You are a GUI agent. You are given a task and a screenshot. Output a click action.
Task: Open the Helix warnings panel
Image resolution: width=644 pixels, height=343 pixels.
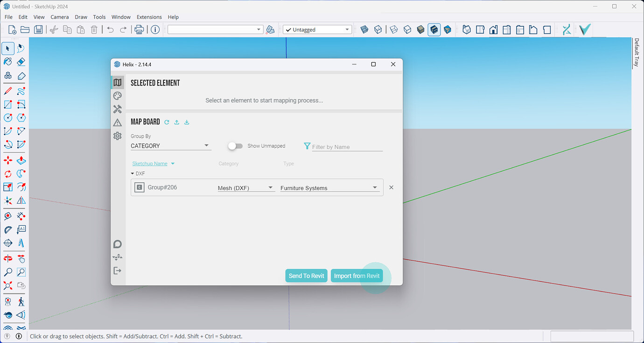tap(117, 122)
